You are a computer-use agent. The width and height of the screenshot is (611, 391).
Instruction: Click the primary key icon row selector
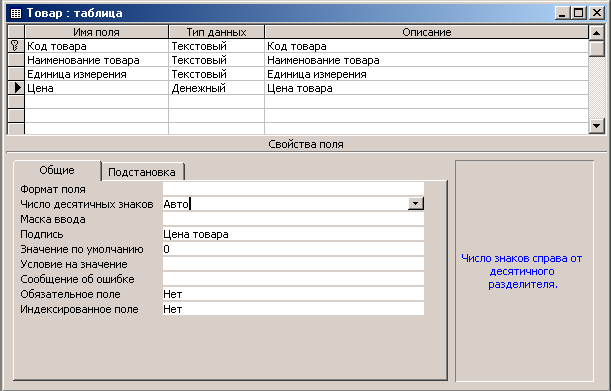(16, 46)
